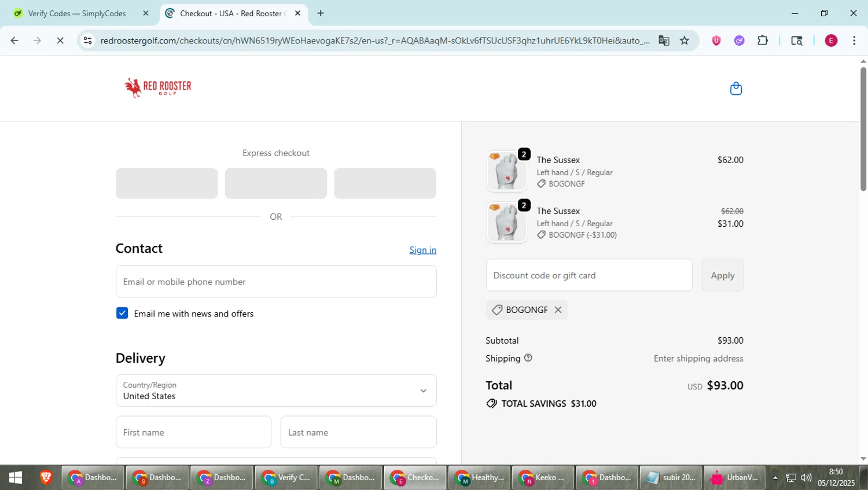Screen dimensions: 868x490
Task: Stop loading the page
Action: point(60,40)
